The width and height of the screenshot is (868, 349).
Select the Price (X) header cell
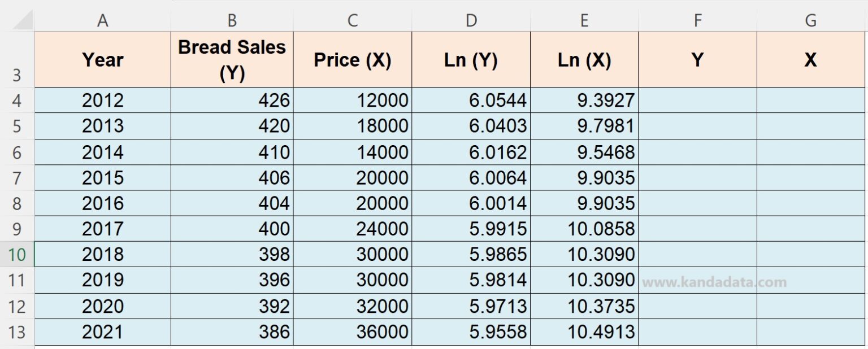(x=352, y=59)
